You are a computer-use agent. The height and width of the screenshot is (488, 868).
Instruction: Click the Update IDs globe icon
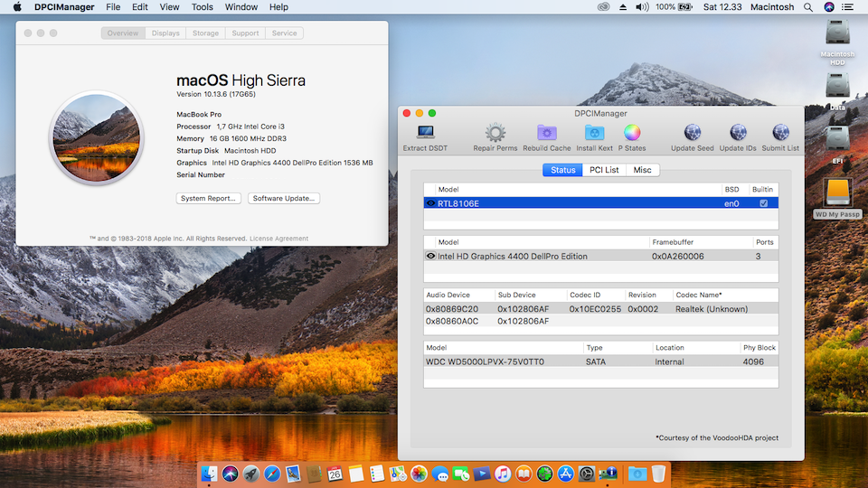pos(738,134)
